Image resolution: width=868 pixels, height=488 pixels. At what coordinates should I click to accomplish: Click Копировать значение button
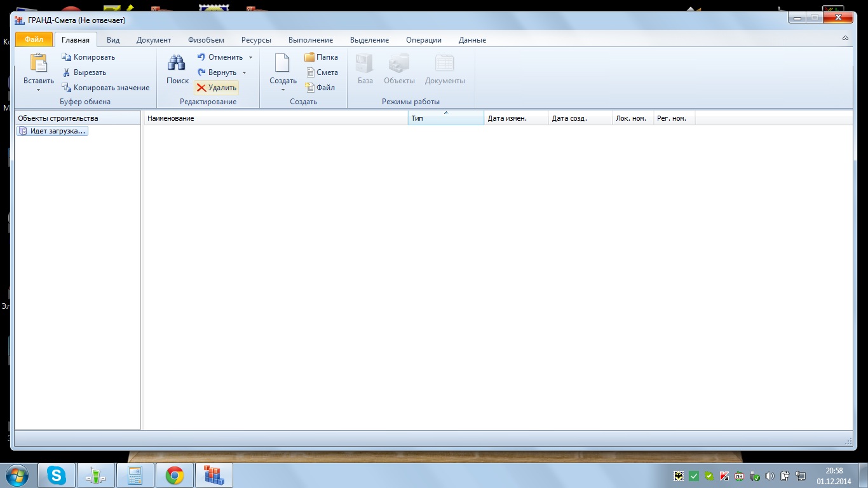pyautogui.click(x=105, y=88)
